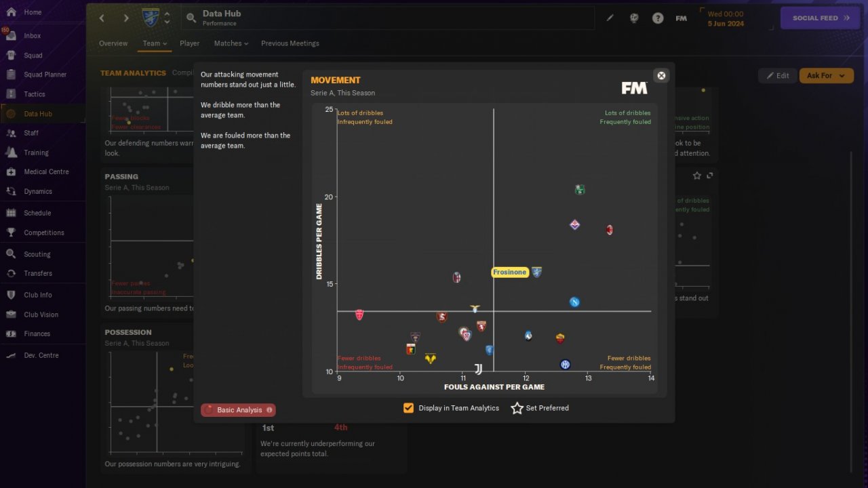Click the Sassuolo badge on the chart

coord(579,190)
